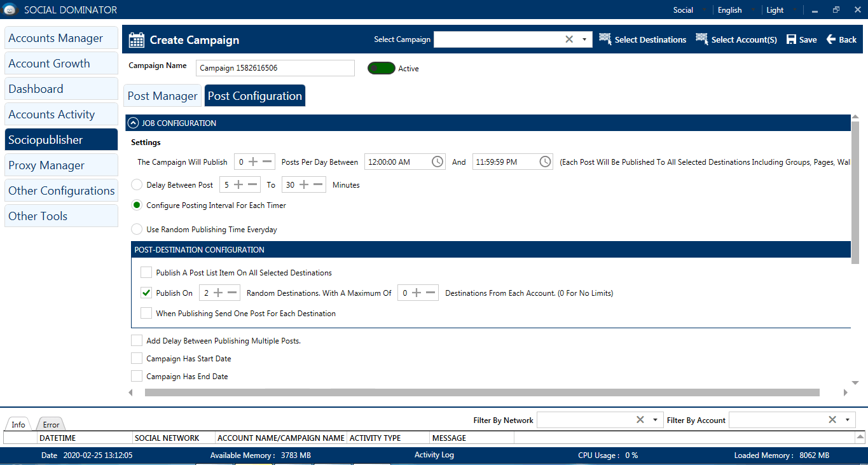The height and width of the screenshot is (465, 868).
Task: Click scroll down arrow of configuration panel
Action: click(855, 383)
